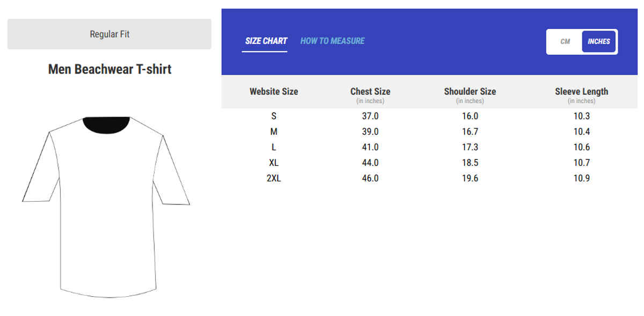Click the Chest Size column header
This screenshot has width=644, height=316.
tap(370, 91)
